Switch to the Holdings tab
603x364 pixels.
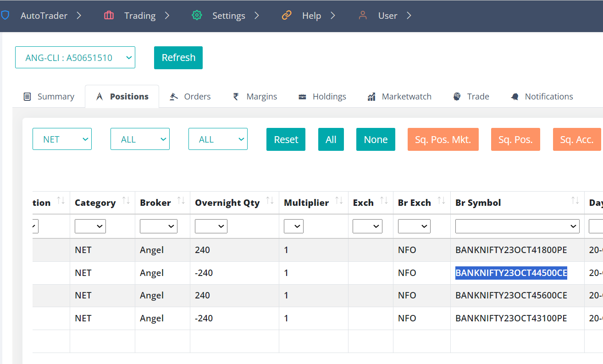coord(322,97)
